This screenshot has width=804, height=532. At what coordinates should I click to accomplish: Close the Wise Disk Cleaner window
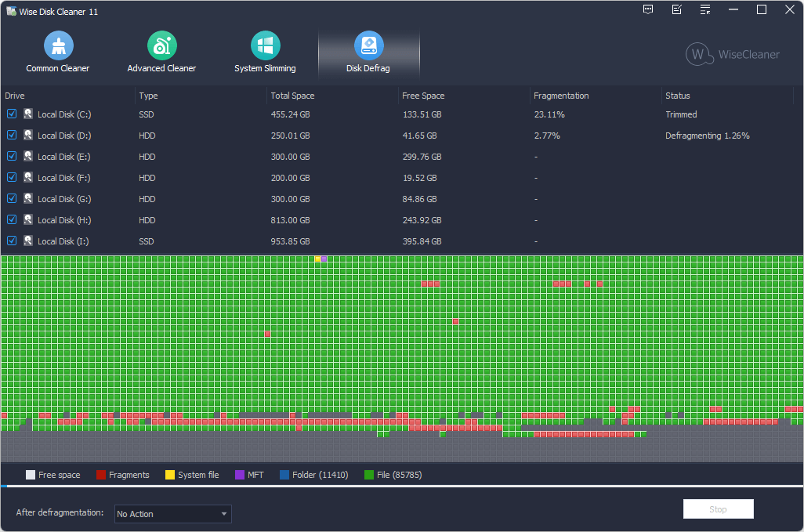click(x=790, y=9)
